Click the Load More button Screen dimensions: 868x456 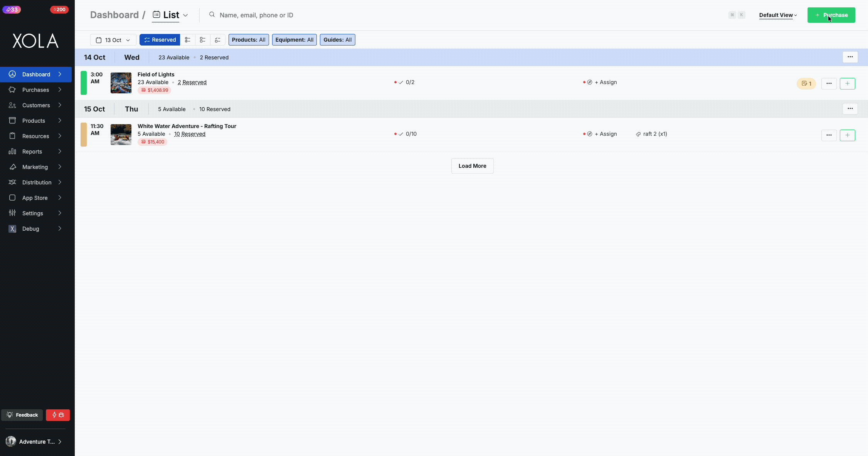[x=472, y=166]
